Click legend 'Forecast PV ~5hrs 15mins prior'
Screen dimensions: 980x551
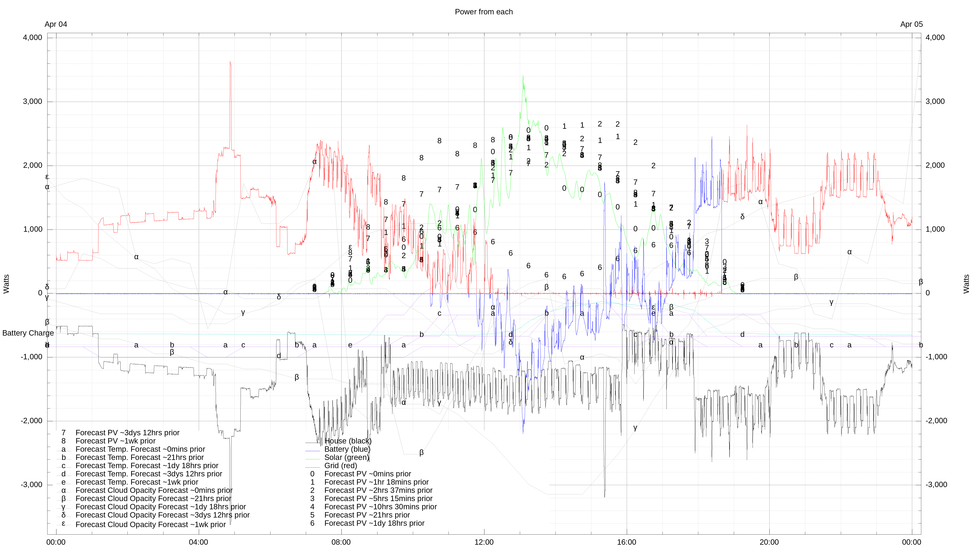(x=378, y=499)
